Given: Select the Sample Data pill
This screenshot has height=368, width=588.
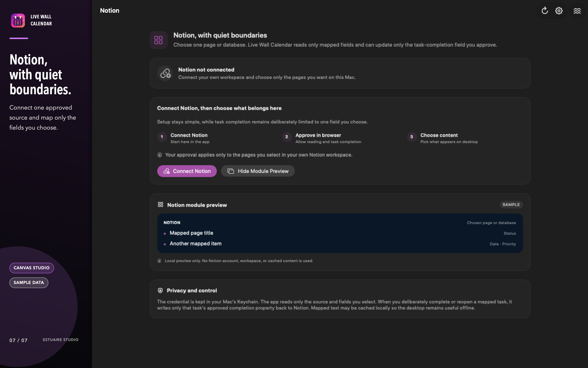Looking at the screenshot, I should coord(29,283).
